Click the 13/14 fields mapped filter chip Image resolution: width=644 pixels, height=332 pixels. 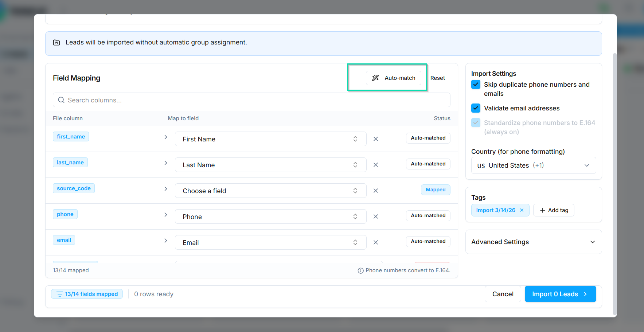click(87, 294)
